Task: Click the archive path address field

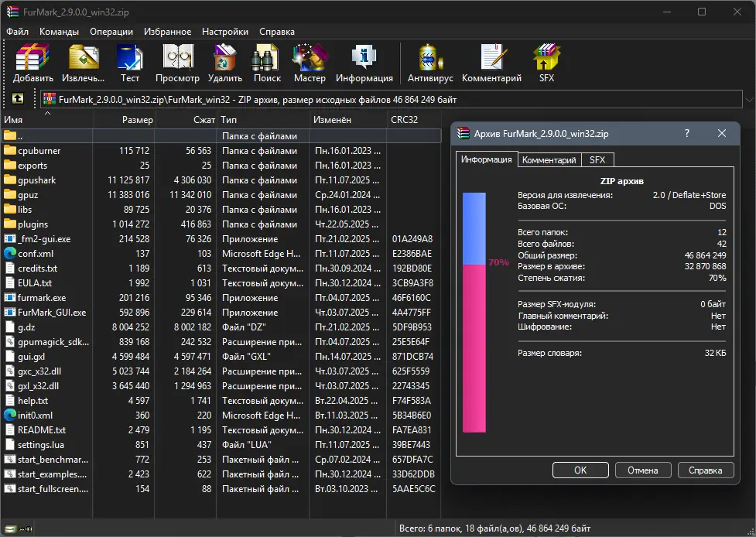Action: 391,100
